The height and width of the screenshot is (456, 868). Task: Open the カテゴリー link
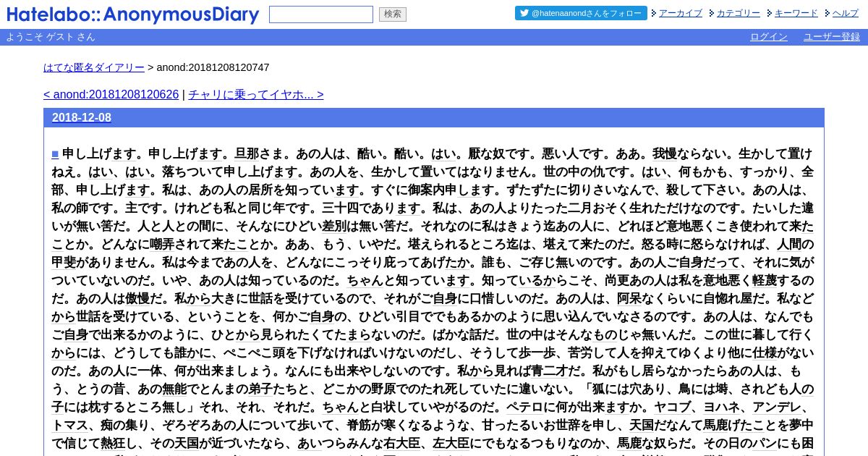coord(739,13)
